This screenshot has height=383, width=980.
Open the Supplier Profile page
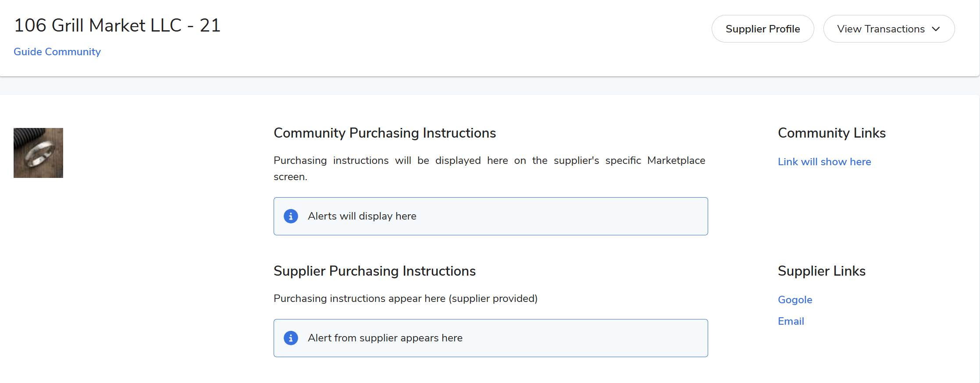[x=763, y=29]
